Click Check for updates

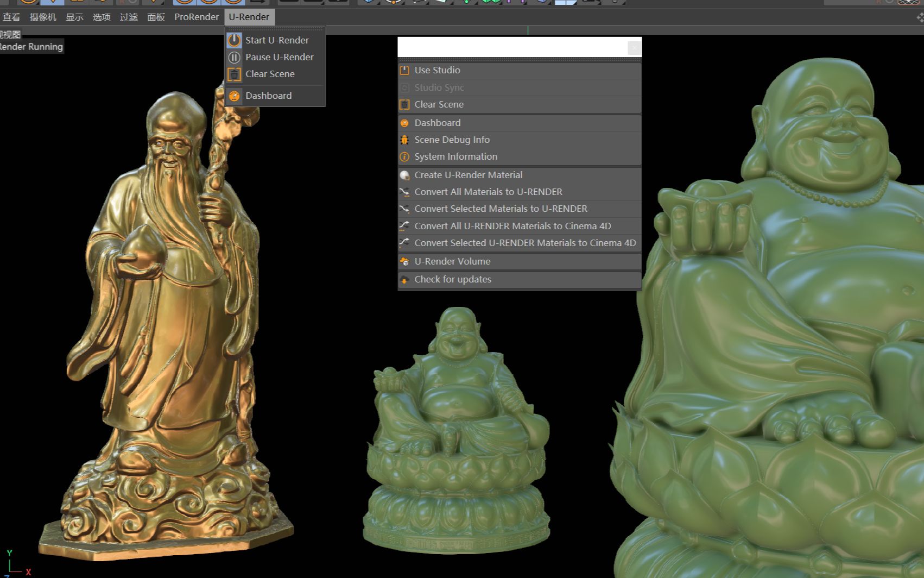pyautogui.click(x=520, y=279)
